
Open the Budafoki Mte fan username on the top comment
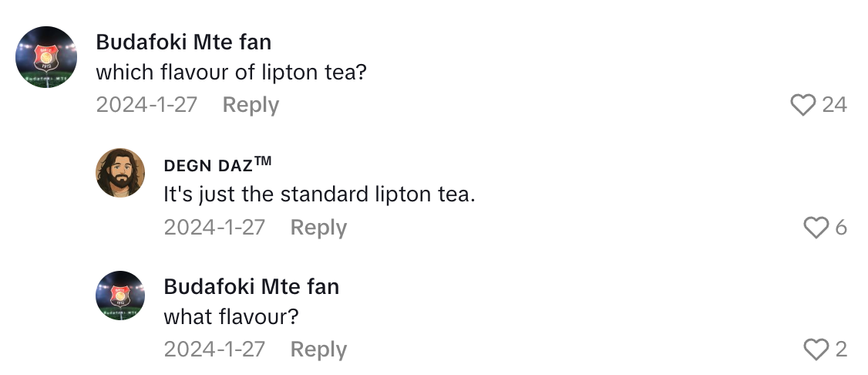pos(183,41)
